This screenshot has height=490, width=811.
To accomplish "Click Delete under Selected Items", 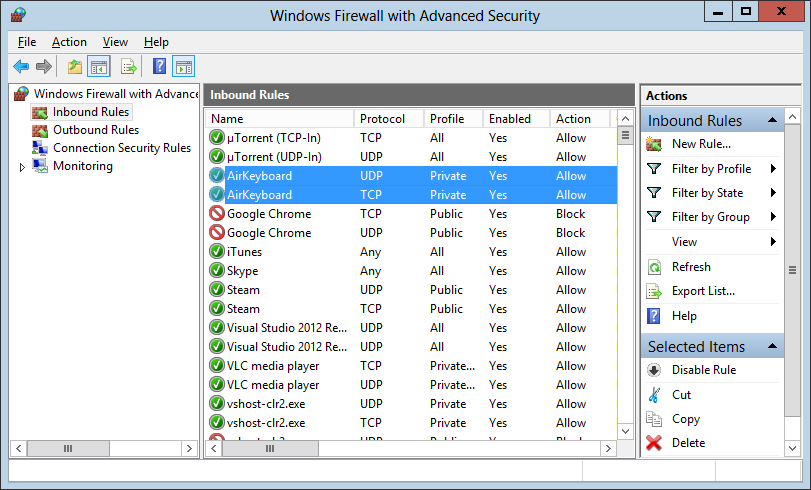I will tap(688, 443).
